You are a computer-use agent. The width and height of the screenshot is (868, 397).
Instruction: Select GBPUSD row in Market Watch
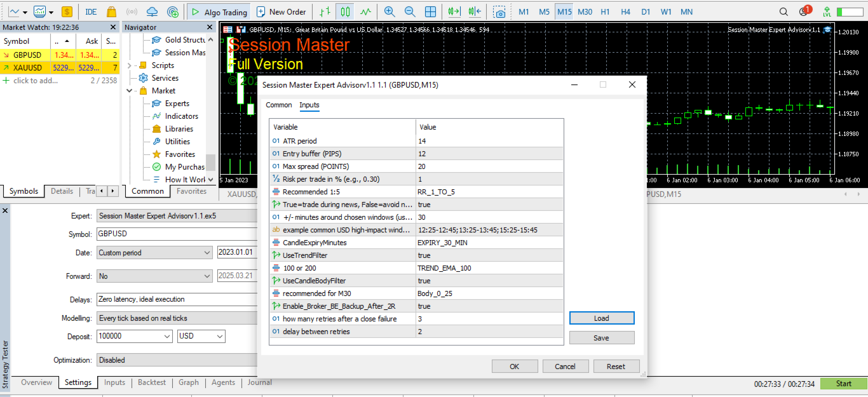60,55
